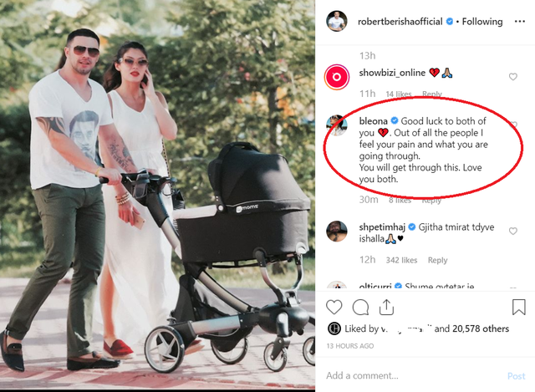Like showbizi_online's comment heart
Image resolution: width=535 pixels, height=392 pixels.
[x=512, y=77]
